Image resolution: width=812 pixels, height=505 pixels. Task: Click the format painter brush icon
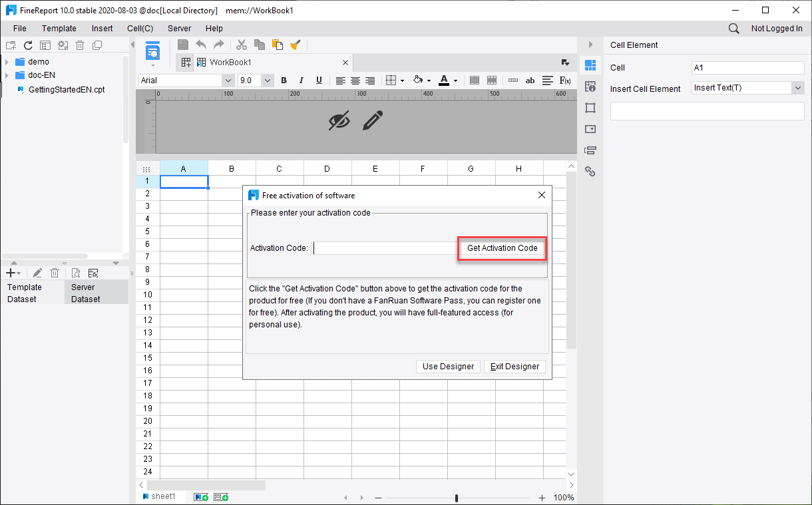296,45
